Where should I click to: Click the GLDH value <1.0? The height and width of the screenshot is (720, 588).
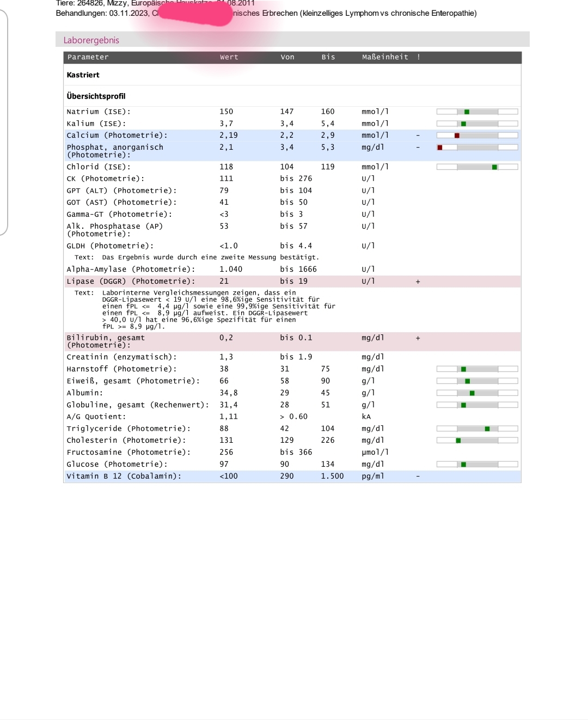tap(229, 246)
